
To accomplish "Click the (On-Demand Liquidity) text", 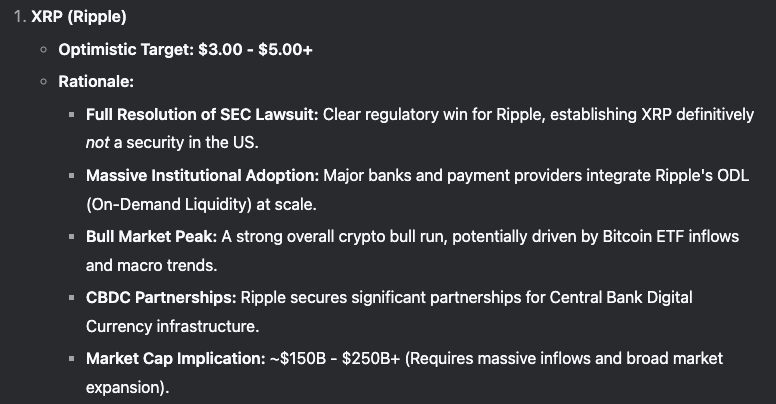I will click(x=162, y=205).
